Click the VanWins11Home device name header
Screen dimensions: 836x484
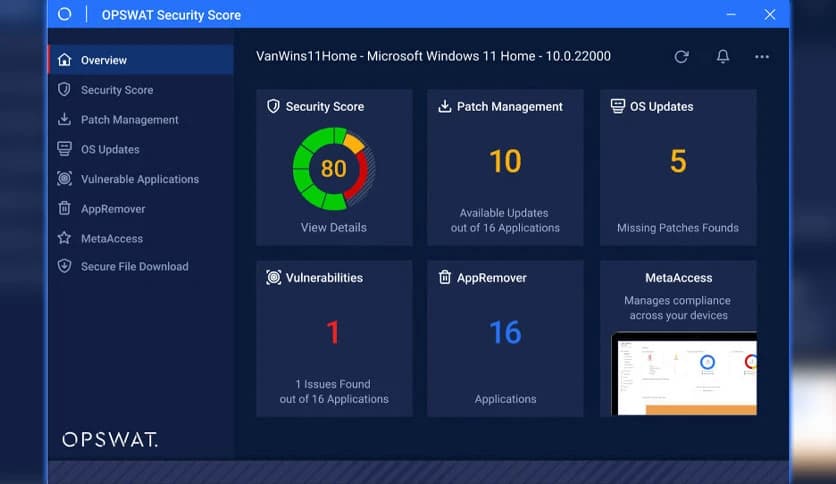[x=433, y=56]
